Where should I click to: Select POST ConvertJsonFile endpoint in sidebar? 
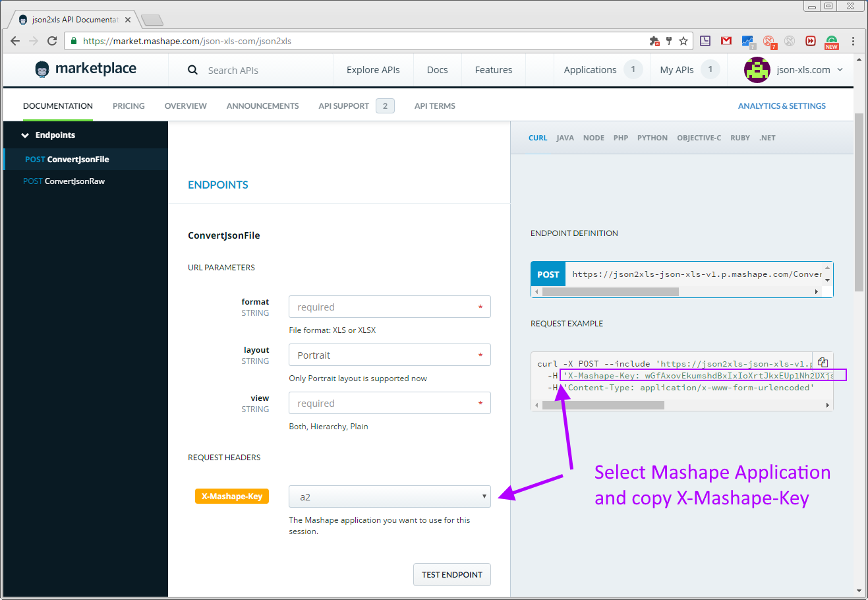point(86,159)
